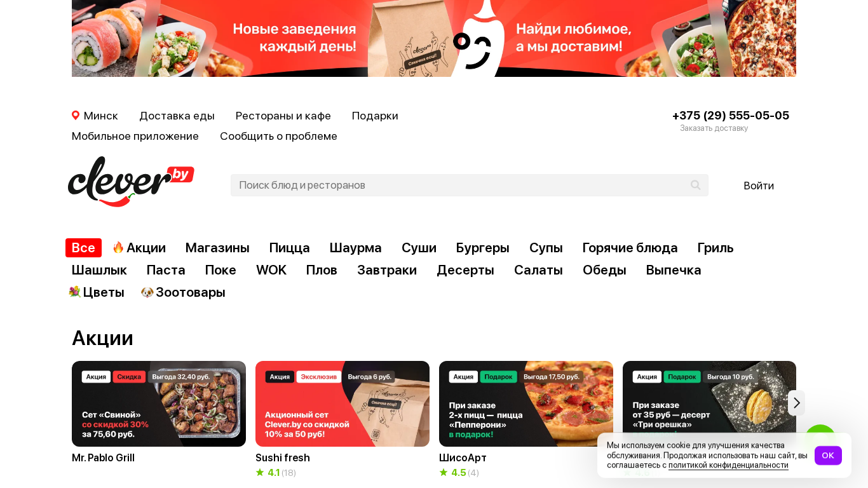Open the политикой конфиденциальности link

(x=728, y=465)
